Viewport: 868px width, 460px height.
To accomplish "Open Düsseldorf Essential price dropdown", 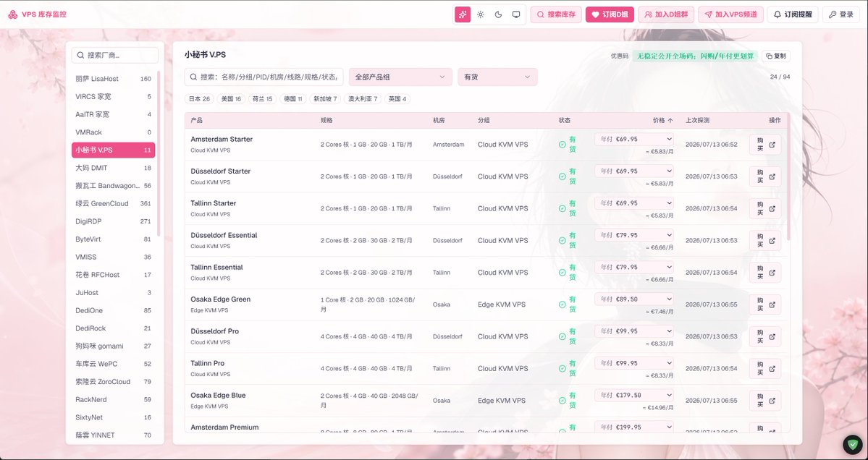I will (634, 235).
